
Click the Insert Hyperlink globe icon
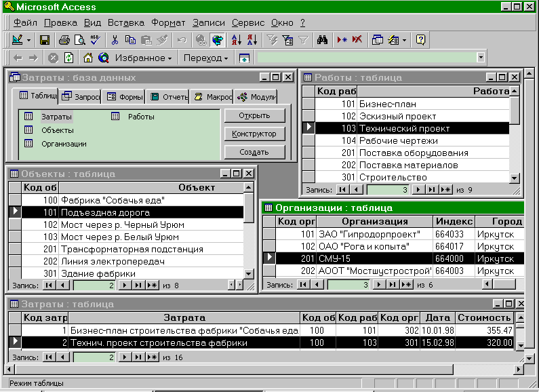[x=201, y=40]
